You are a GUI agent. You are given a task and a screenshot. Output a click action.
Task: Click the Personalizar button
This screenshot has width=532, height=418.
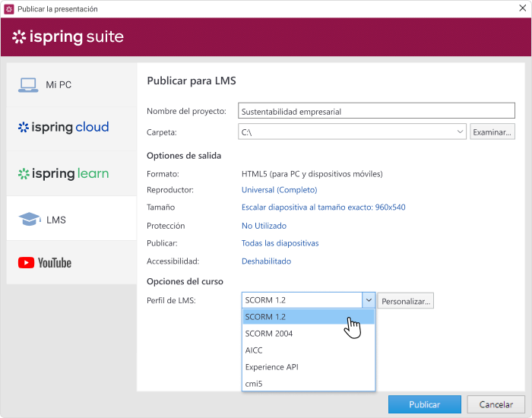point(405,301)
